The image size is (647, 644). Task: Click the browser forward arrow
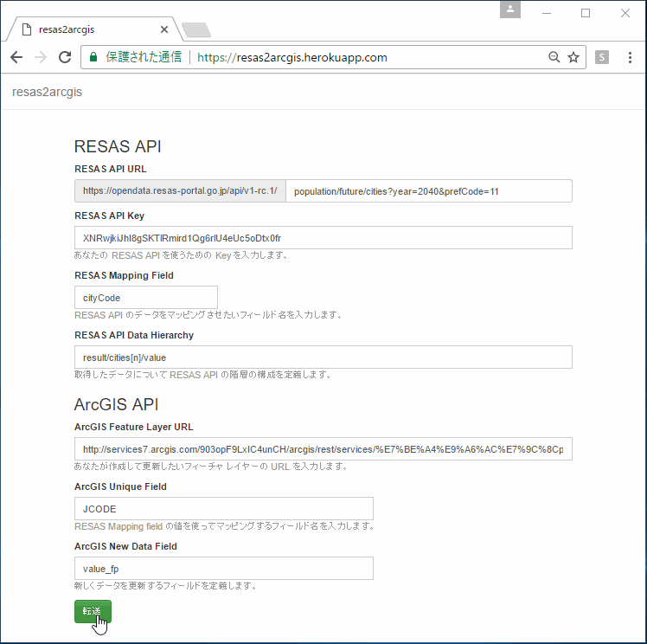pos(41,57)
